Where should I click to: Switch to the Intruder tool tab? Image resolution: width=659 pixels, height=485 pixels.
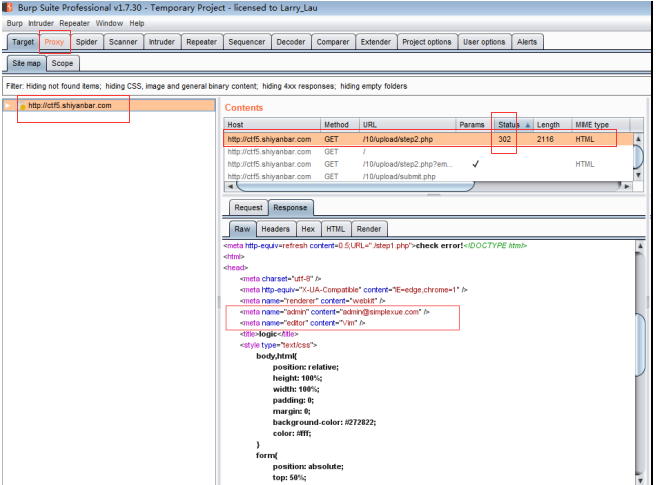tap(162, 42)
